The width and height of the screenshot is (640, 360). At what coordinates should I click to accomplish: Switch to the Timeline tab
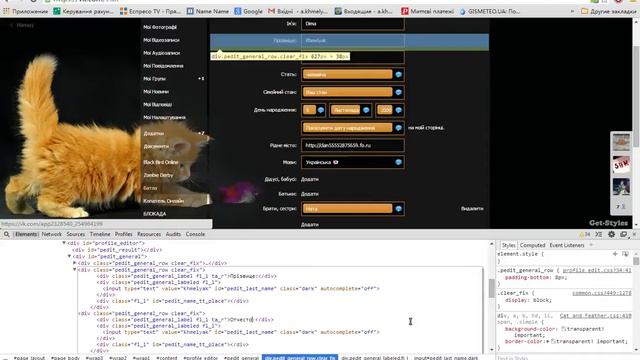pyautogui.click(x=100, y=234)
